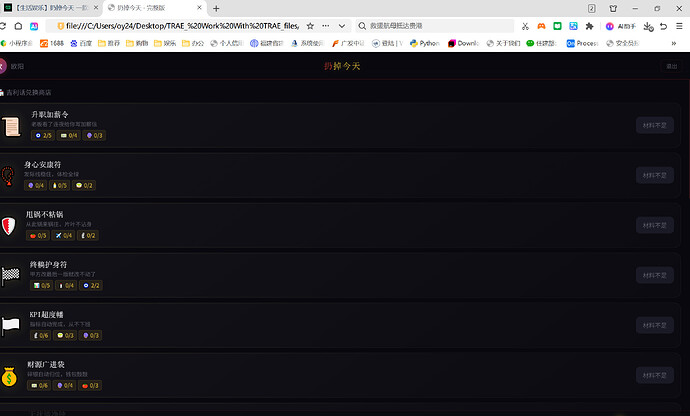
Task: Click the 0/4 material chip under 身心安康符
Action: (36, 186)
